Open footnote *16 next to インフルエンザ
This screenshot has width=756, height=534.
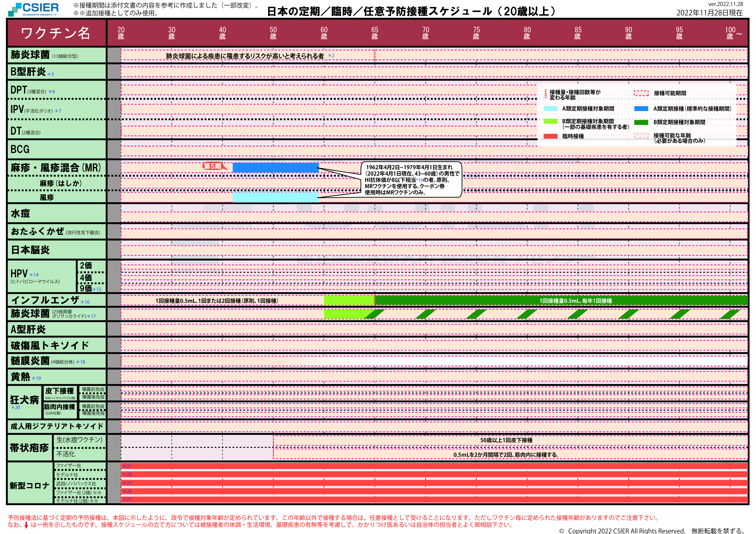tap(85, 302)
